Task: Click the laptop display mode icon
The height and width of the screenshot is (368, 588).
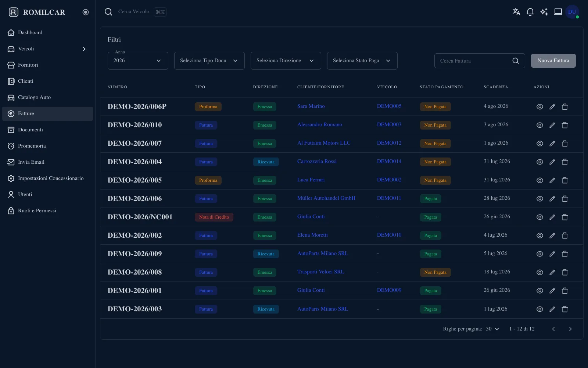Action: (x=558, y=12)
